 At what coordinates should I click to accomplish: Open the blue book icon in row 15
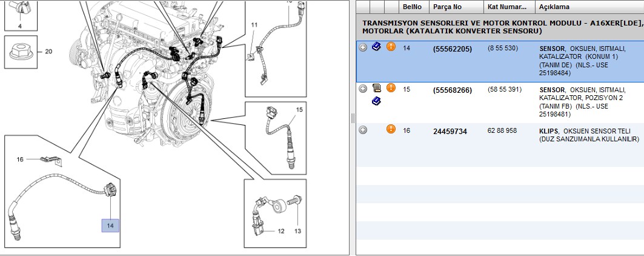point(376,101)
